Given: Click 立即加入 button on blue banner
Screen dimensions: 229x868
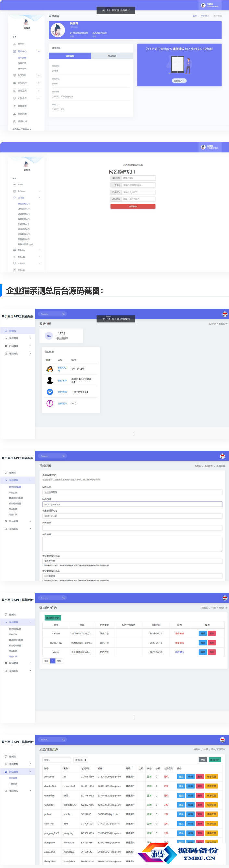Looking at the screenshot, I should coord(179,81).
